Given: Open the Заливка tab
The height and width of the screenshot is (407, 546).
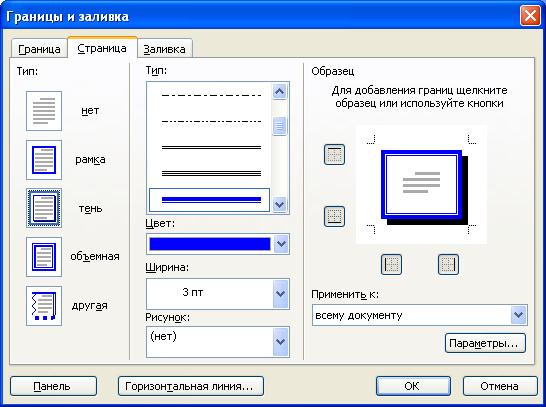Looking at the screenshot, I should tap(164, 49).
